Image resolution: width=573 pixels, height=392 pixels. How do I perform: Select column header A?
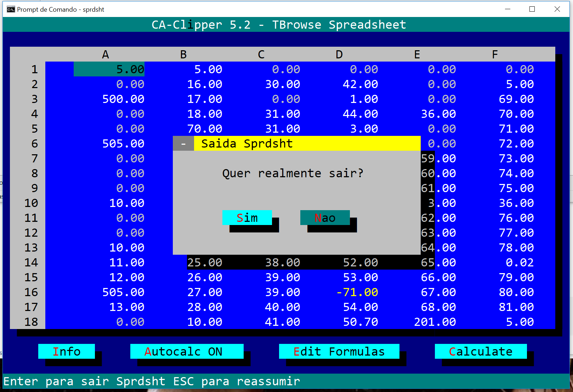coord(106,54)
